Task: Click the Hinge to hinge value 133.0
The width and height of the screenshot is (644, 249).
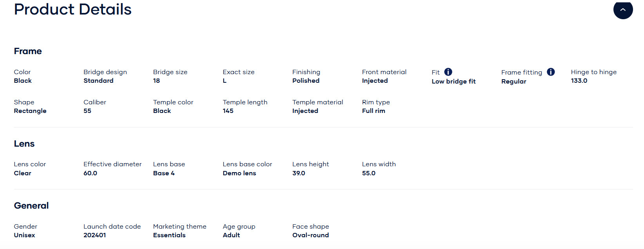Action: 579,81
